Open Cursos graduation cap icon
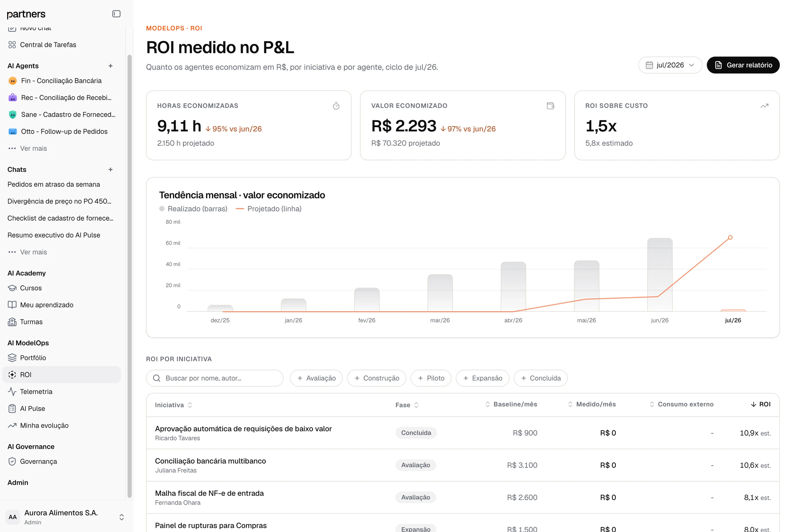This screenshot has width=792, height=532. 12,288
